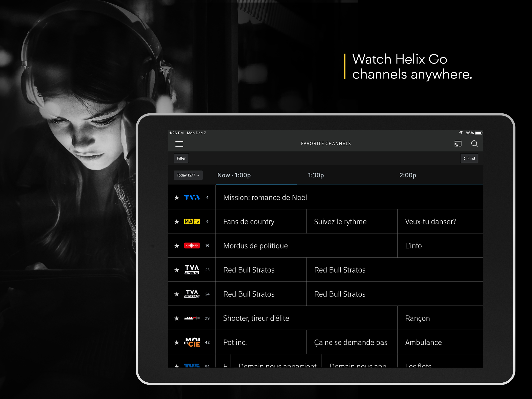
Task: Open search with the magnifier icon
Action: (x=474, y=144)
